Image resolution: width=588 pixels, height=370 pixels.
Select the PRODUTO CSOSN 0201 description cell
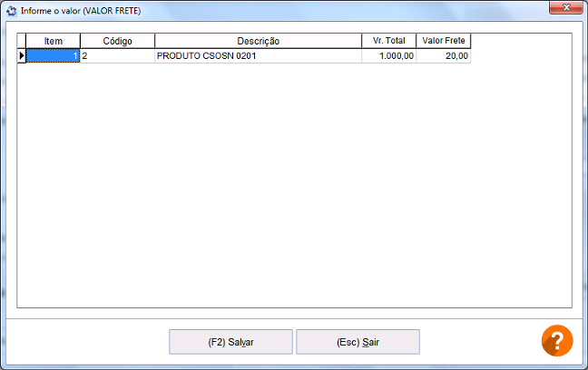pos(259,56)
